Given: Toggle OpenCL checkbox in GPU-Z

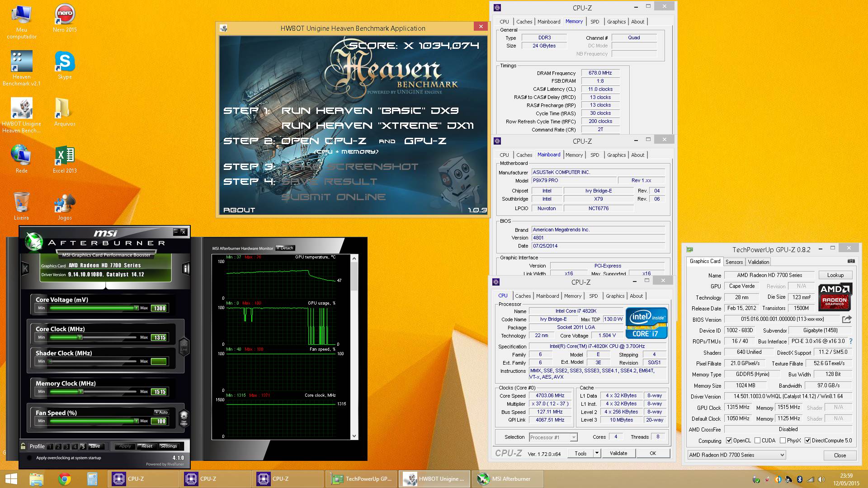Looking at the screenshot, I should tap(729, 441).
